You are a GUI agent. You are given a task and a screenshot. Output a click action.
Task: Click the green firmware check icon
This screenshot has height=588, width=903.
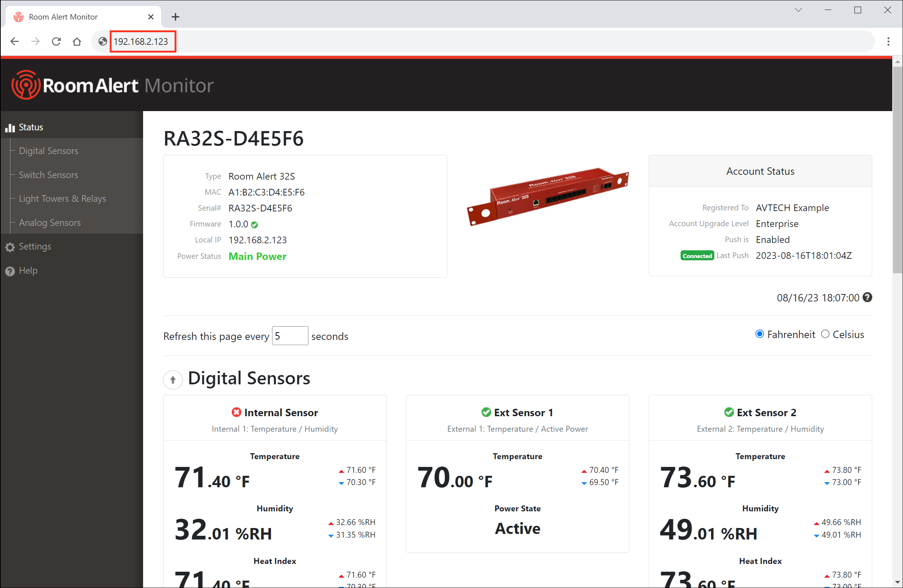255,225
